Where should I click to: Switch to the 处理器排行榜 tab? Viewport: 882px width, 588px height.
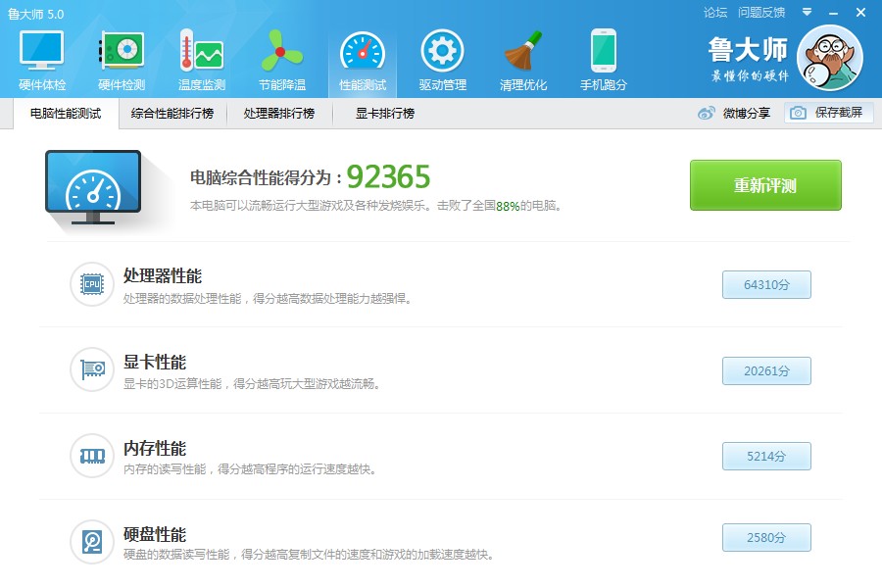click(279, 114)
